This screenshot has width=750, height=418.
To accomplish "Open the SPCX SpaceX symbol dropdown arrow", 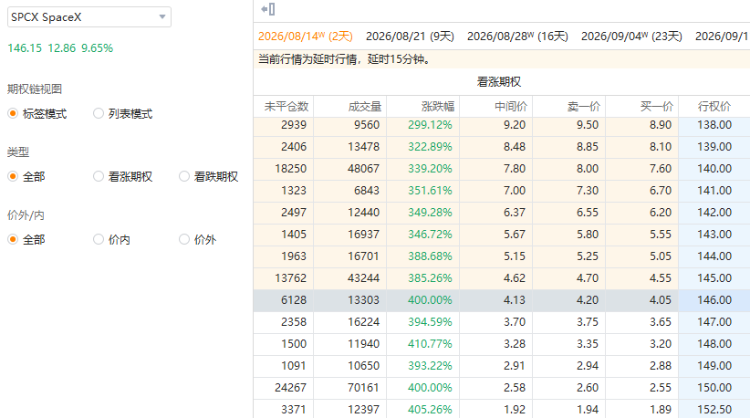I will (162, 17).
